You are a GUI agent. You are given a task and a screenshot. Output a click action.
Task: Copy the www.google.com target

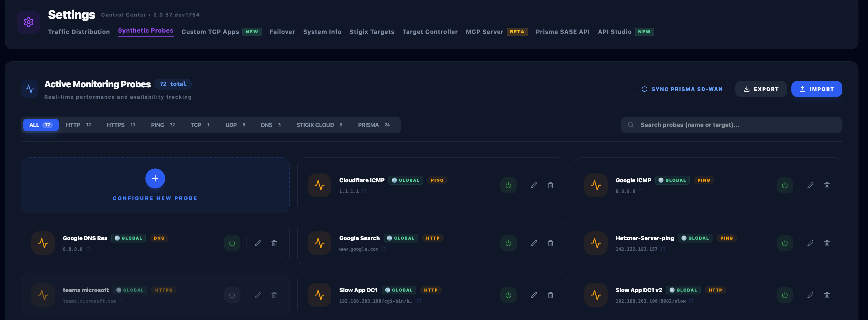click(x=384, y=249)
